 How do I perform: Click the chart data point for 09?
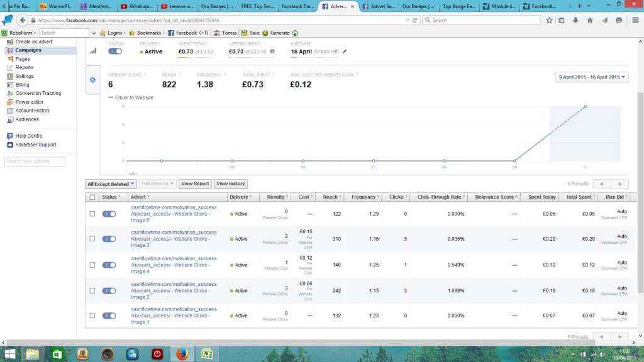tap(514, 161)
